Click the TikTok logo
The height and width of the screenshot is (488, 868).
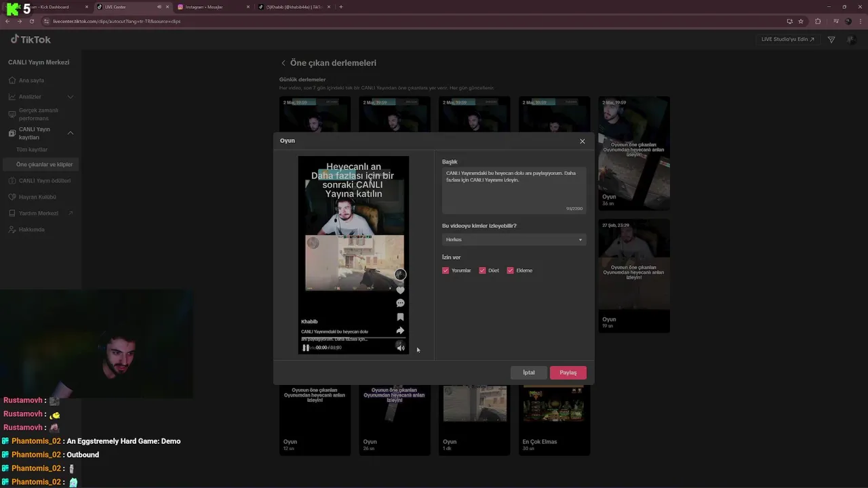[x=31, y=39]
